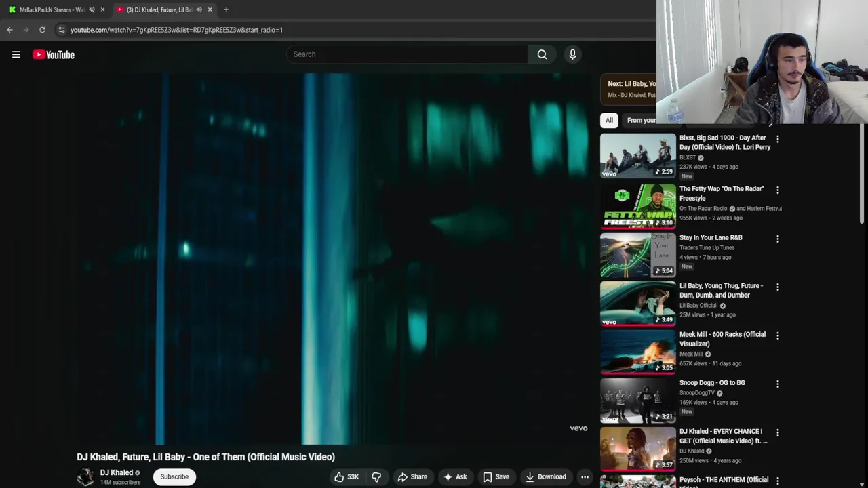Viewport: 868px width, 488px height.
Task: Click the video title 'One of Them'
Action: (205, 457)
